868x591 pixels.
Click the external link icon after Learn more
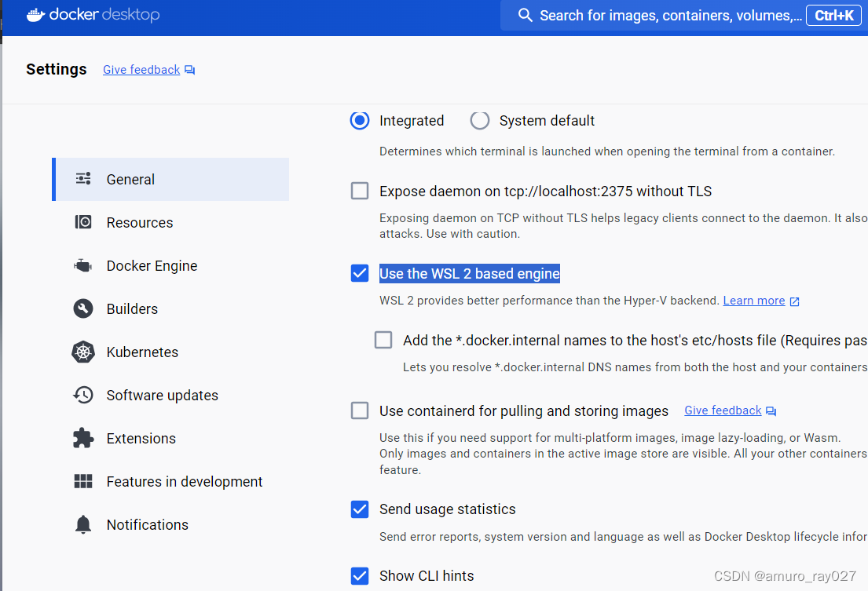[794, 301]
